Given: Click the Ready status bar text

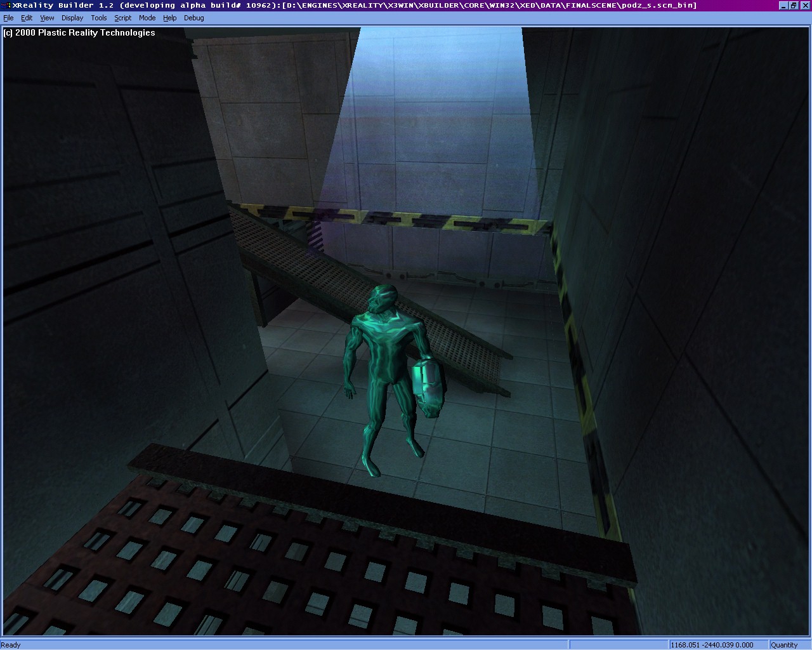Looking at the screenshot, I should click(11, 645).
